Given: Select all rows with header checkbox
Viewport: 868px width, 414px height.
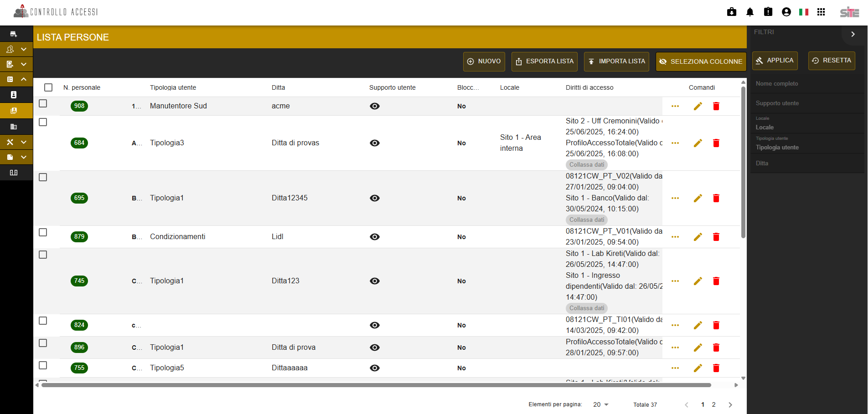Looking at the screenshot, I should [x=48, y=87].
